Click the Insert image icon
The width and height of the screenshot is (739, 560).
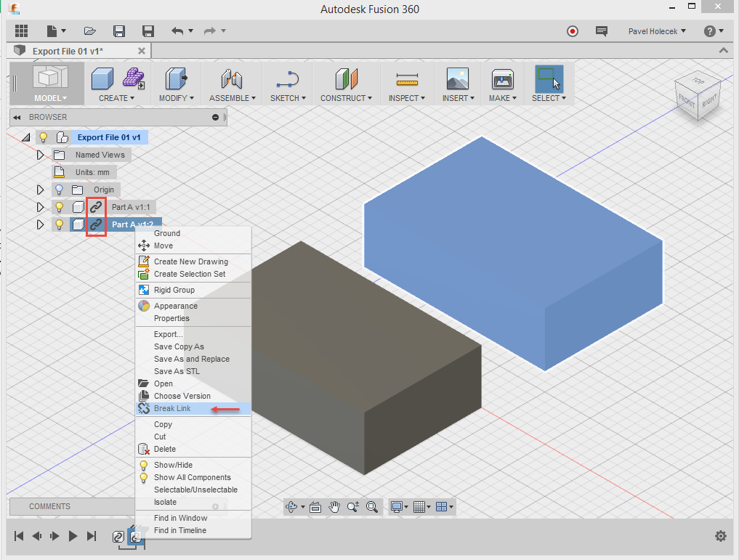458,78
